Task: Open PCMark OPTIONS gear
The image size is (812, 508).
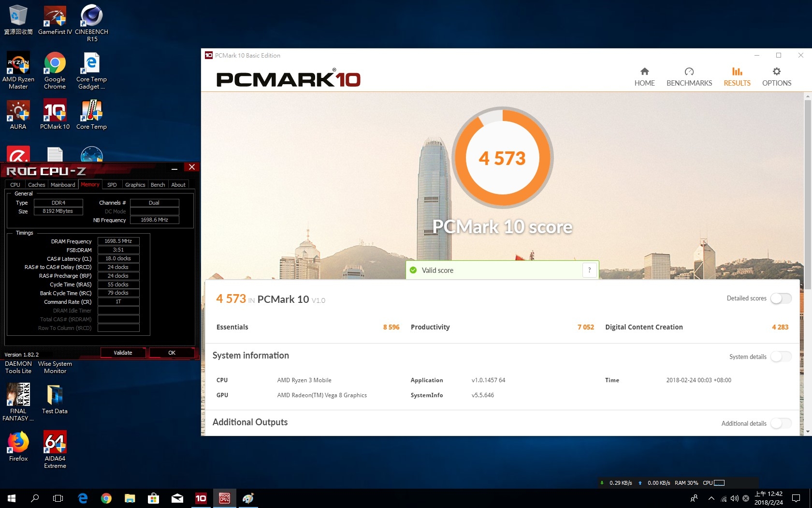Action: [777, 77]
